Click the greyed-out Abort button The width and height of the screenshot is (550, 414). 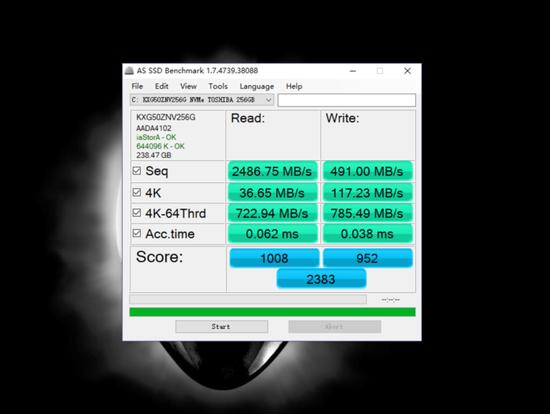[x=335, y=327]
